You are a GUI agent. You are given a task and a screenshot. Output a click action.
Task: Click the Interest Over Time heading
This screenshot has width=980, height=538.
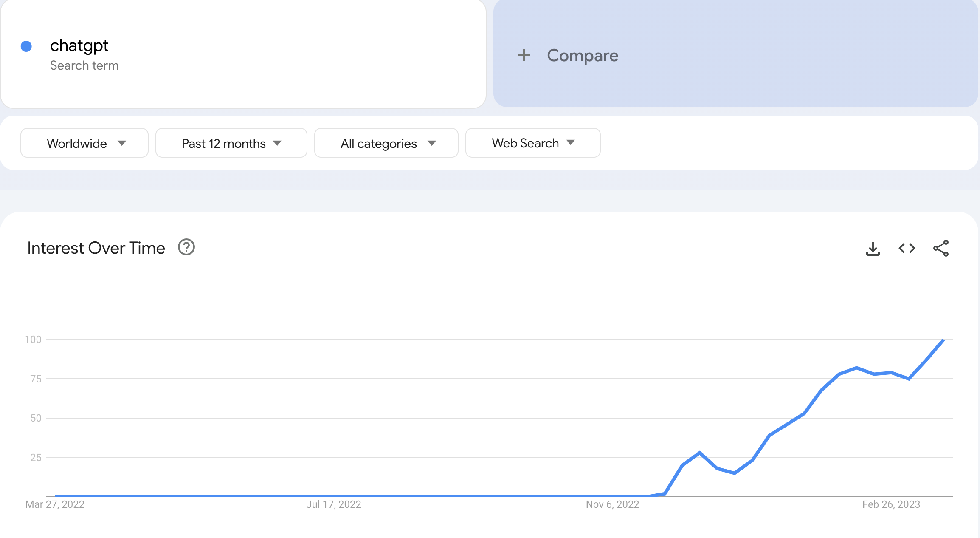coord(96,248)
